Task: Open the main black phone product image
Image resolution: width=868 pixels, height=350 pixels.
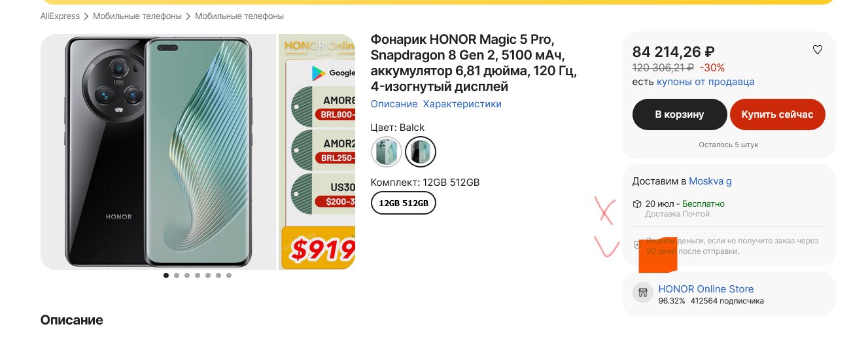Action: point(158,152)
